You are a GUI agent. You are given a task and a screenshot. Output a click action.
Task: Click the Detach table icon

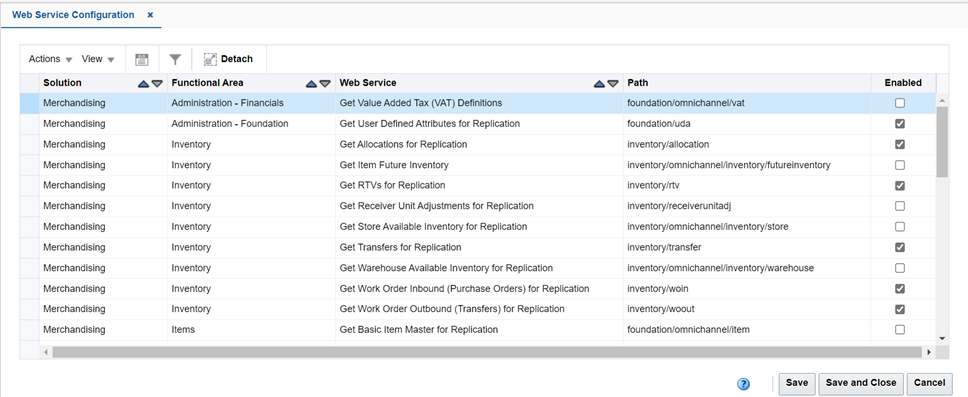pyautogui.click(x=210, y=59)
